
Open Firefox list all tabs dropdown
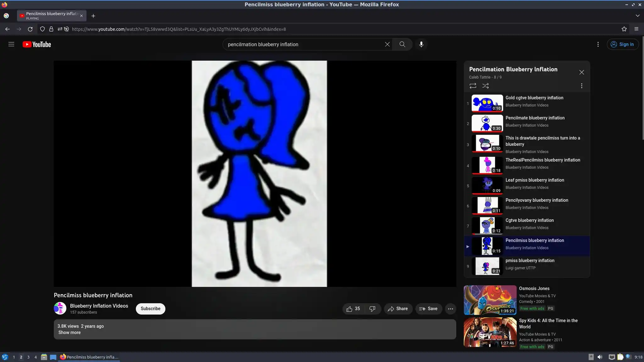(637, 15)
